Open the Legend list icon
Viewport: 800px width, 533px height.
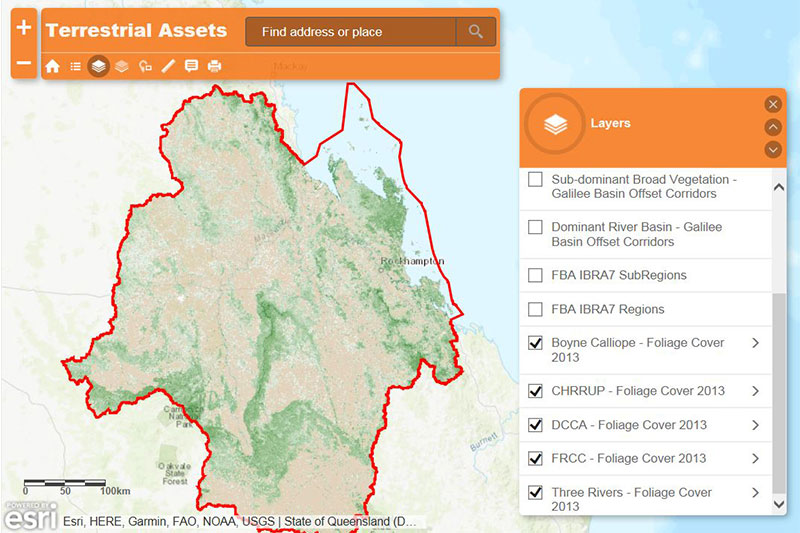pyautogui.click(x=75, y=67)
